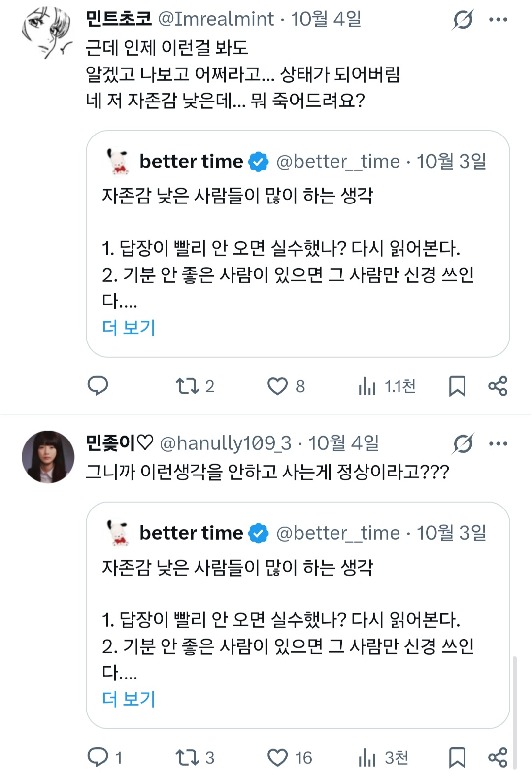This screenshot has height=780, width=532.
Task: View analytics via the 1.1천 views icon
Action: (x=367, y=387)
